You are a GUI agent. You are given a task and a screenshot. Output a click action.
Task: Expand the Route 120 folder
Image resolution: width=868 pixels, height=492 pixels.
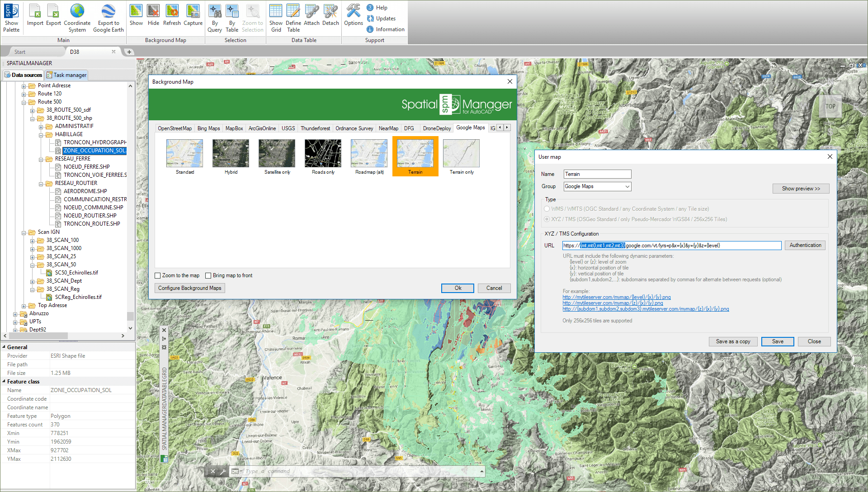[x=24, y=94]
